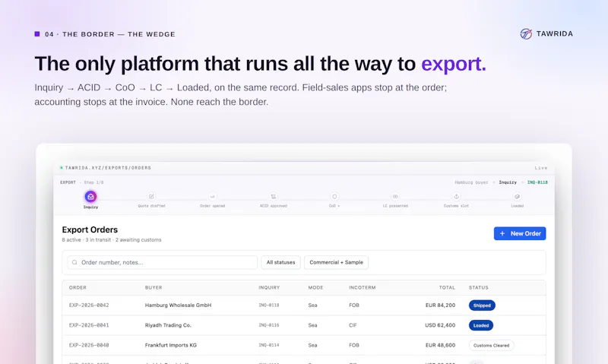
Task: Open order EXP-2026-0040
Action: click(x=89, y=345)
